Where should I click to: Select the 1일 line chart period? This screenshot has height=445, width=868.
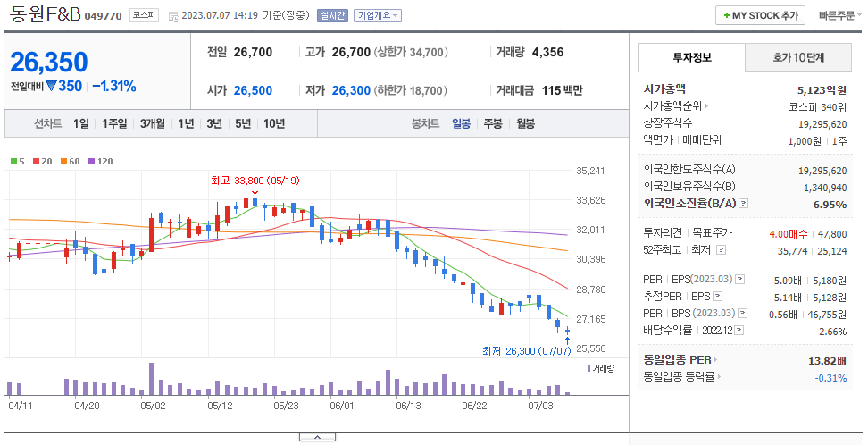click(x=81, y=123)
